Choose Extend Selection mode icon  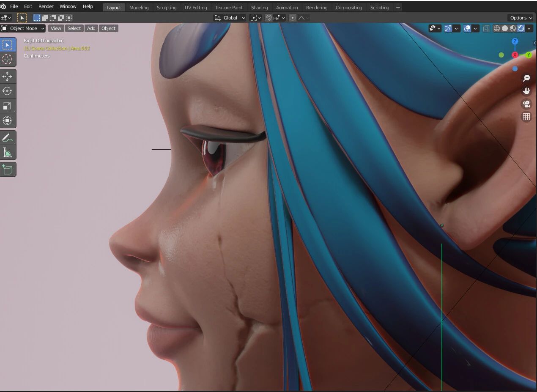pos(45,18)
